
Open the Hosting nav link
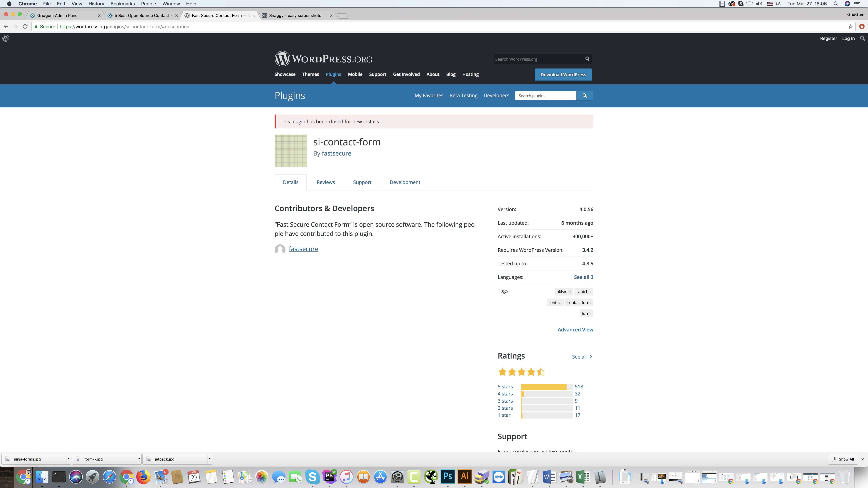470,74
